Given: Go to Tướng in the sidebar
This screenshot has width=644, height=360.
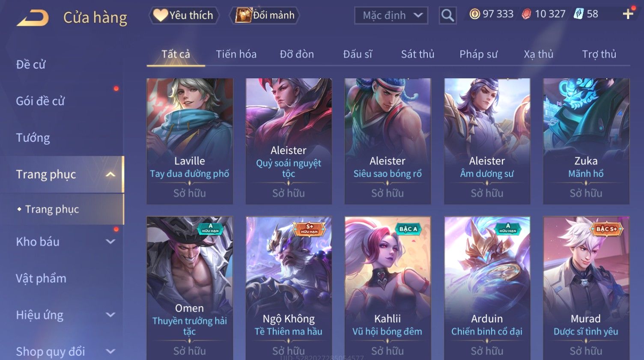Looking at the screenshot, I should tap(33, 138).
